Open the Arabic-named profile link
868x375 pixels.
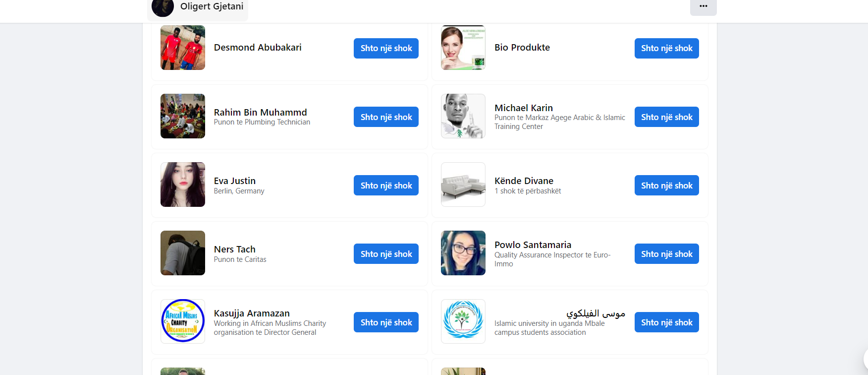tap(596, 313)
